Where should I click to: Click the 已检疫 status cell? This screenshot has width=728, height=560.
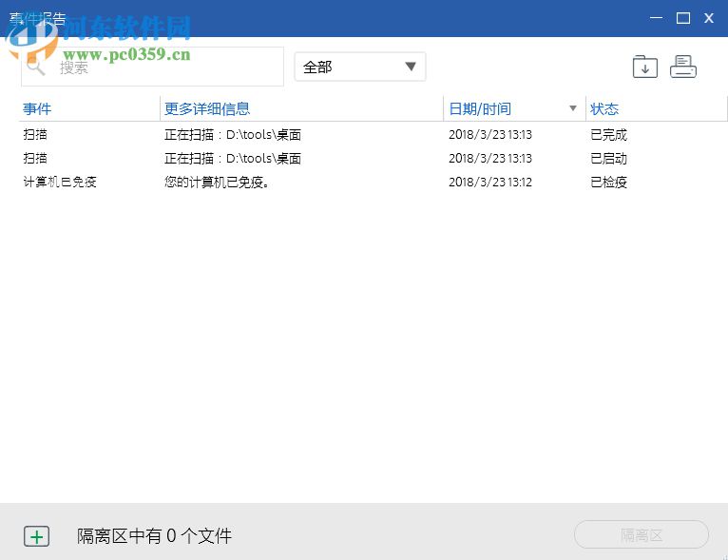608,182
